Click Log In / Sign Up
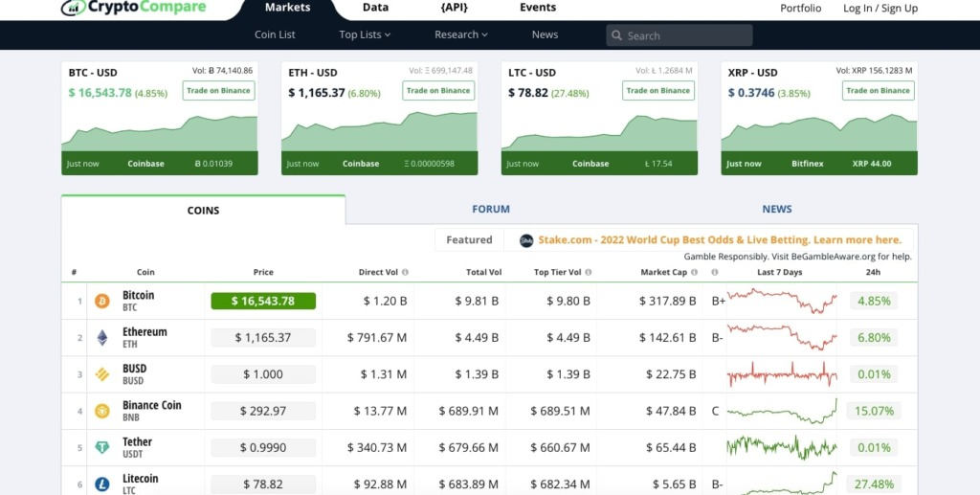 point(880,8)
